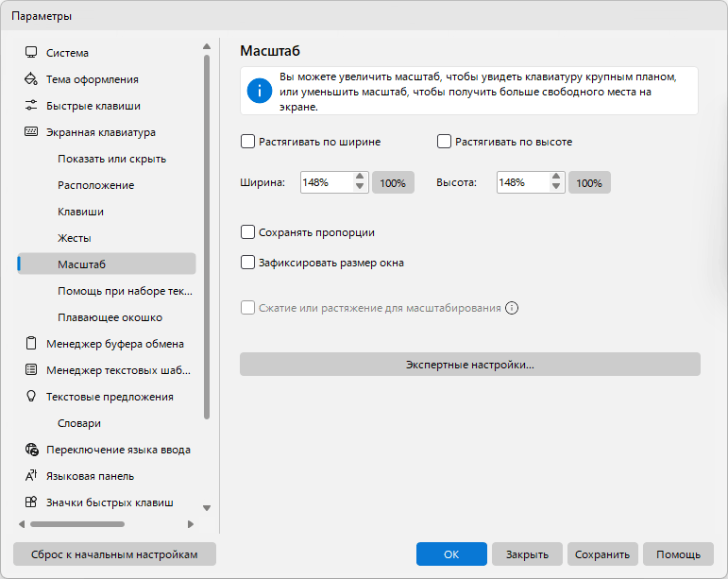
Task: Click the sidebar horizontal scrollbar thumb
Action: pyautogui.click(x=77, y=524)
